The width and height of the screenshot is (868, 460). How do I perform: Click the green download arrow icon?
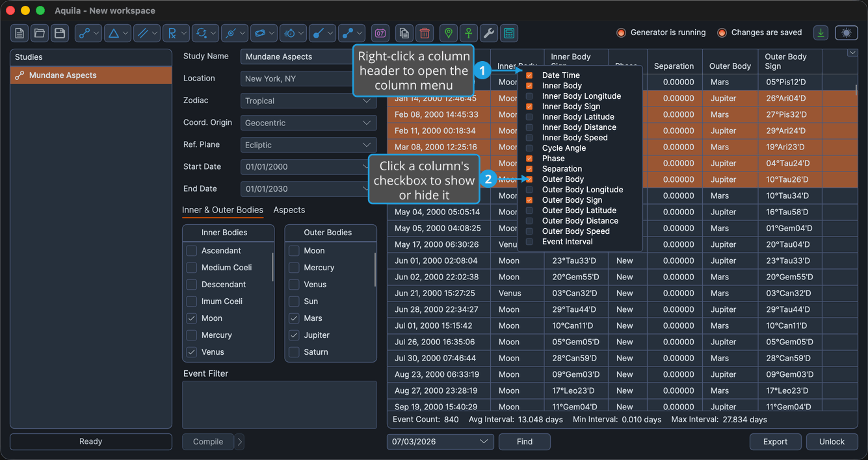point(821,32)
